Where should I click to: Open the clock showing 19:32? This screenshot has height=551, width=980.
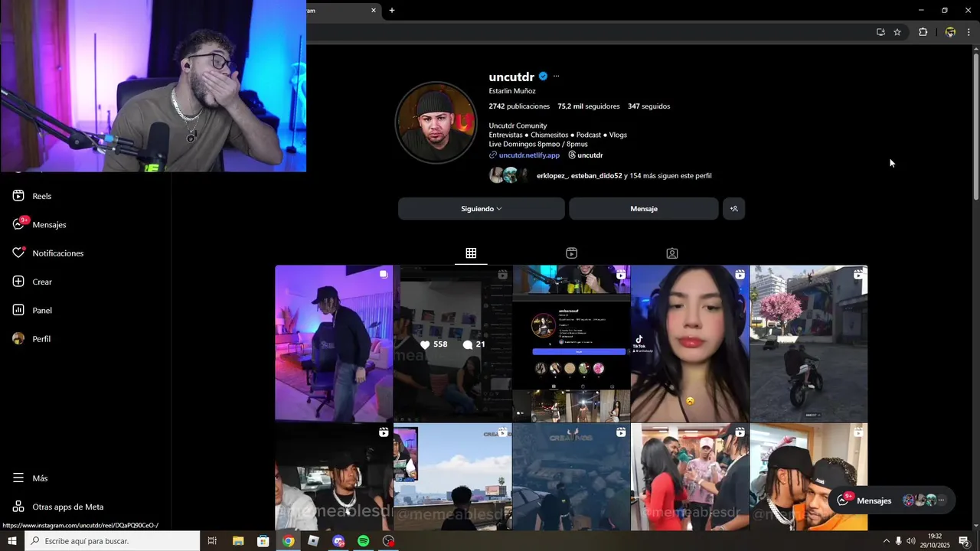[x=934, y=541]
